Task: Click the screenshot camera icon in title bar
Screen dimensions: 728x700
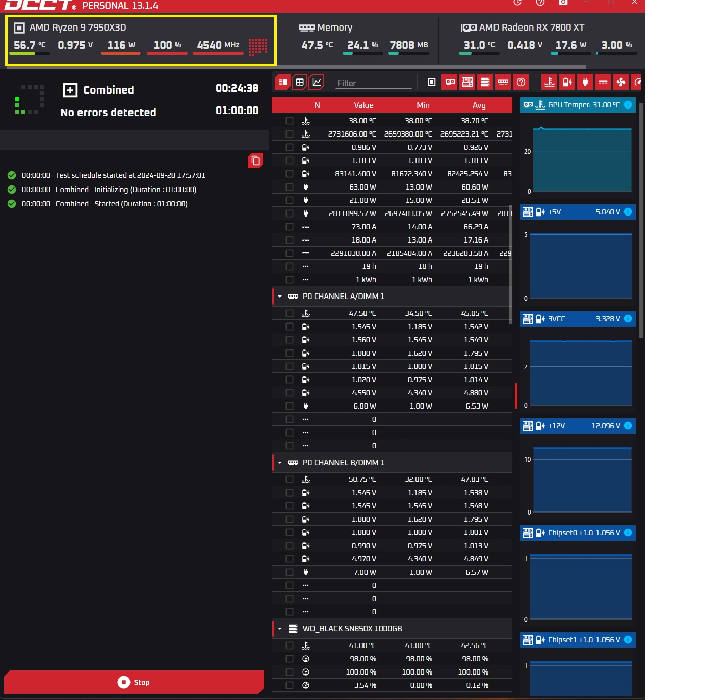Action: 563,3
